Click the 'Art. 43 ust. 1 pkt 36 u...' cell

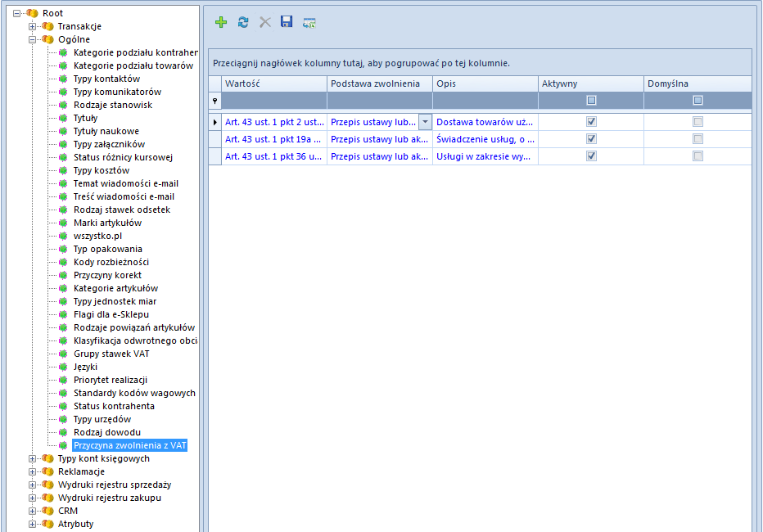(274, 156)
